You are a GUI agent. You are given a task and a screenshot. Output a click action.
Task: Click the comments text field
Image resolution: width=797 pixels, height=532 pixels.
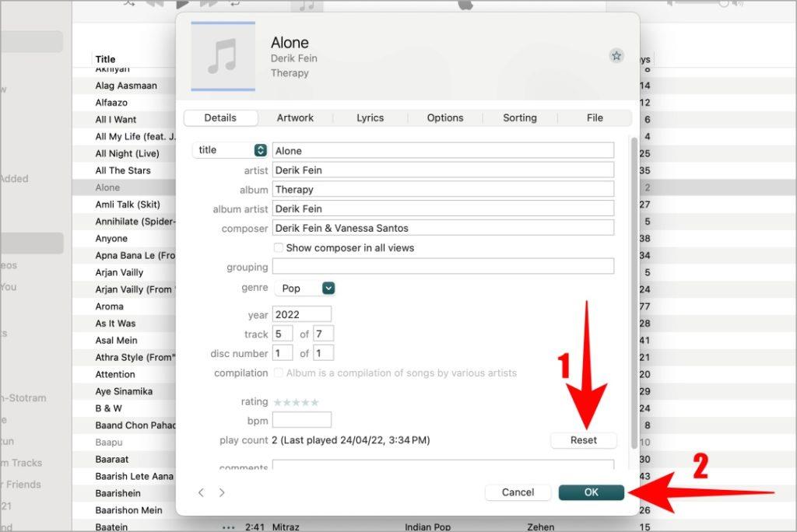[443, 465]
